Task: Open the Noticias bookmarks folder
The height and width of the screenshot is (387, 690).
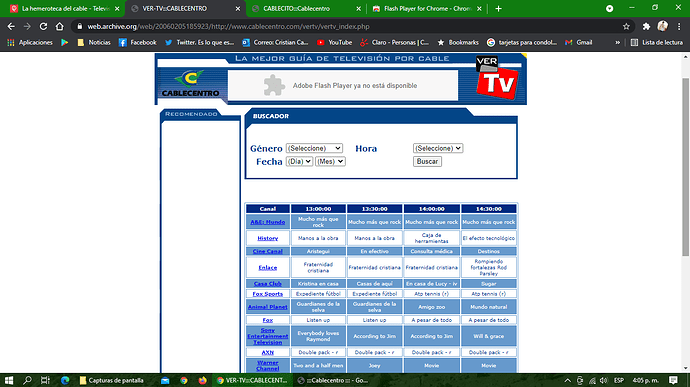Action: click(x=94, y=42)
